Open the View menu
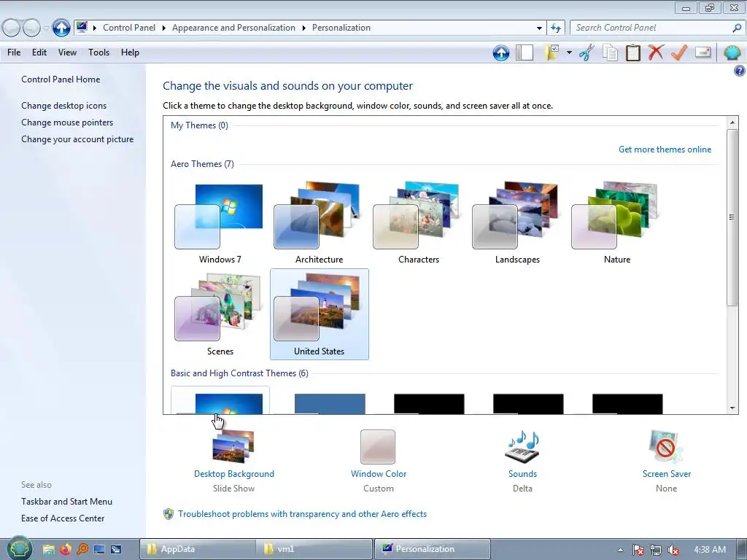Screen dimensions: 747x560 coord(67,52)
